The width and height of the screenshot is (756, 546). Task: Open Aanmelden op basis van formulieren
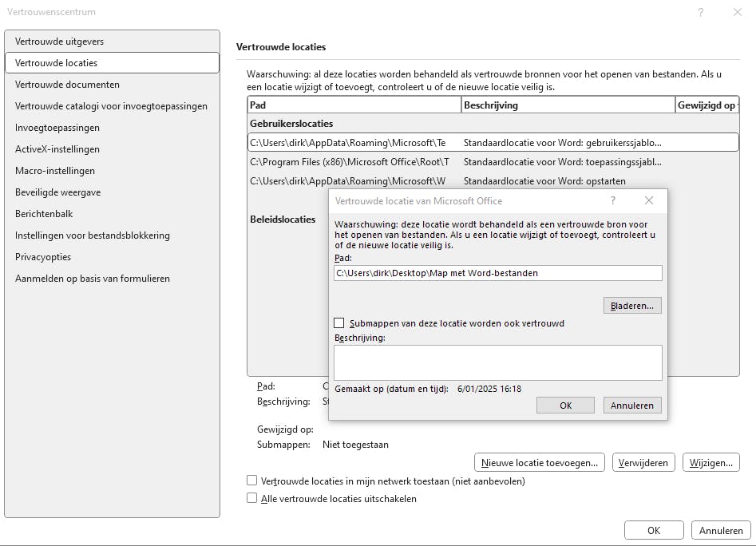pyautogui.click(x=112, y=279)
